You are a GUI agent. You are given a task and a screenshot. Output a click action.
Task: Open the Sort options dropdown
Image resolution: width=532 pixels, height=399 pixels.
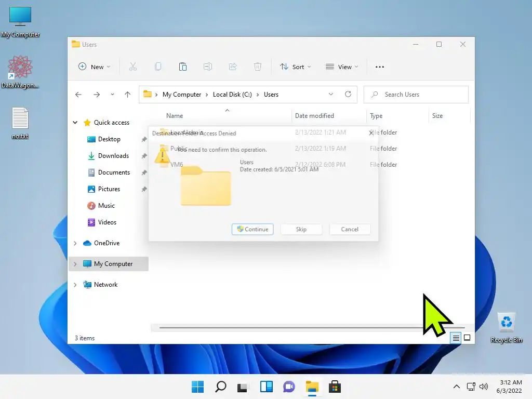pos(295,67)
